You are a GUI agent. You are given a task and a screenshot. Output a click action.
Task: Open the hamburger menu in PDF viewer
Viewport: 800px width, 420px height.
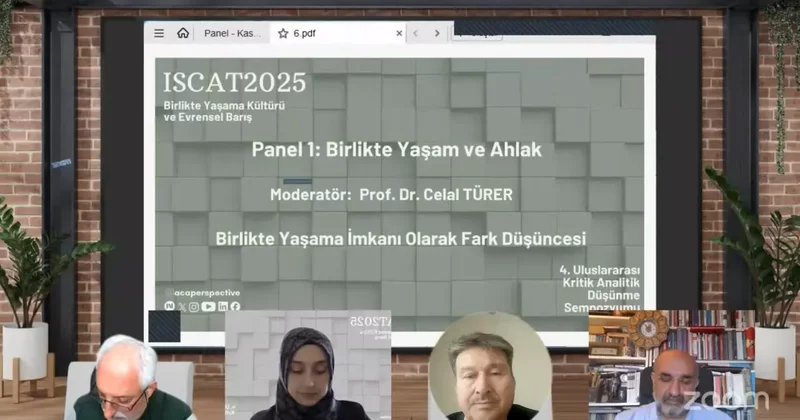pyautogui.click(x=159, y=33)
